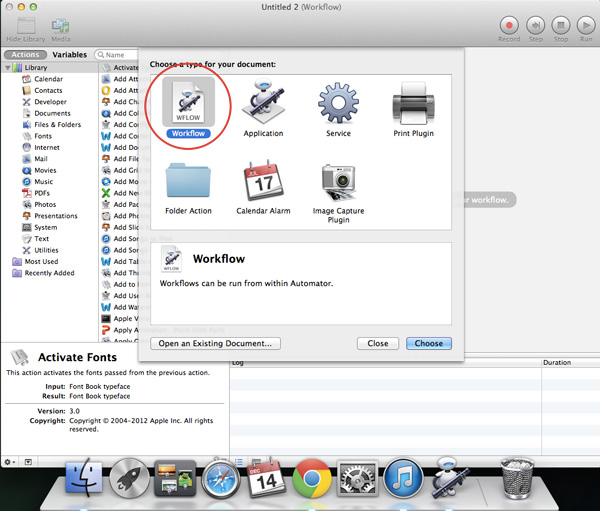
Task: Select the Print Plugin type
Action: coord(414,109)
